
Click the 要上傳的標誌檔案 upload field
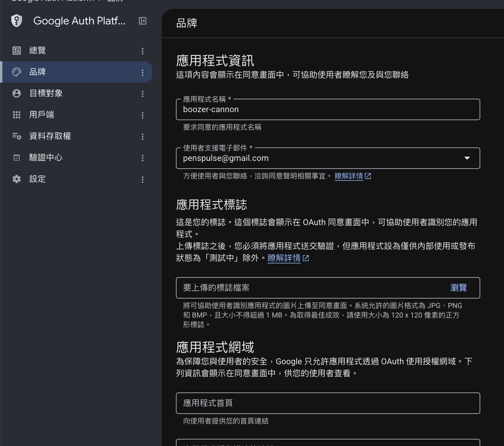tap(328, 288)
